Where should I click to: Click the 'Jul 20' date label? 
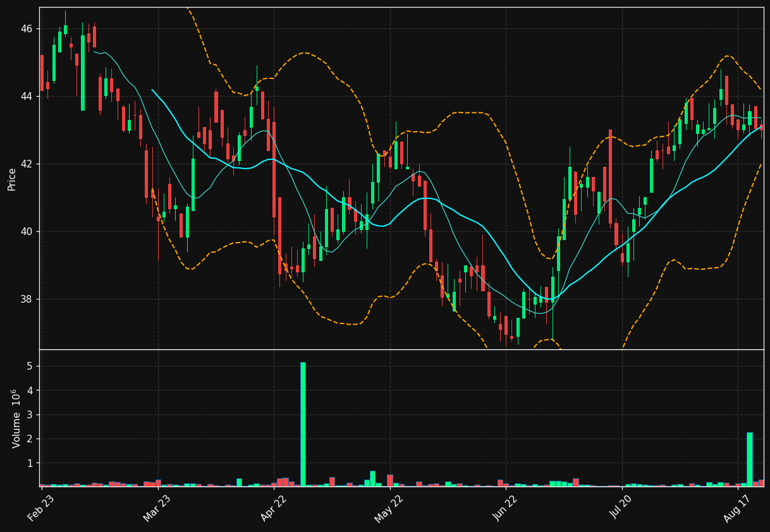(621, 508)
